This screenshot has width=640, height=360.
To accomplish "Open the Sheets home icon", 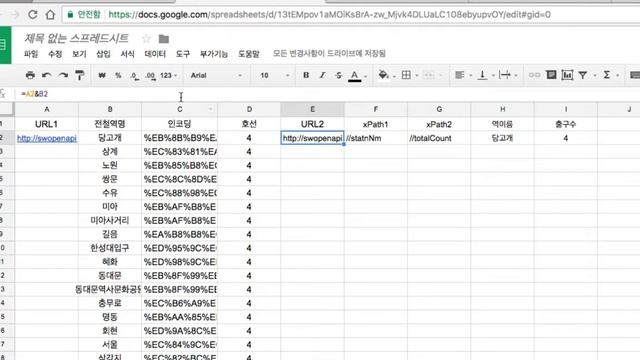I will (5, 45).
